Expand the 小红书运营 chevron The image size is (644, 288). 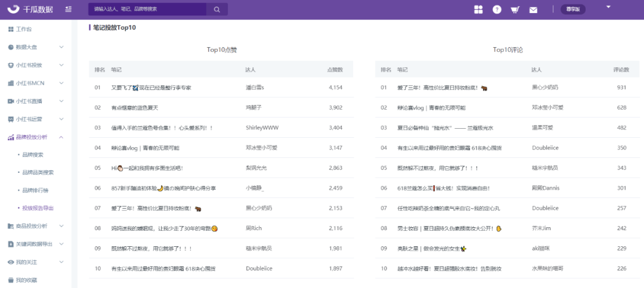point(61,119)
